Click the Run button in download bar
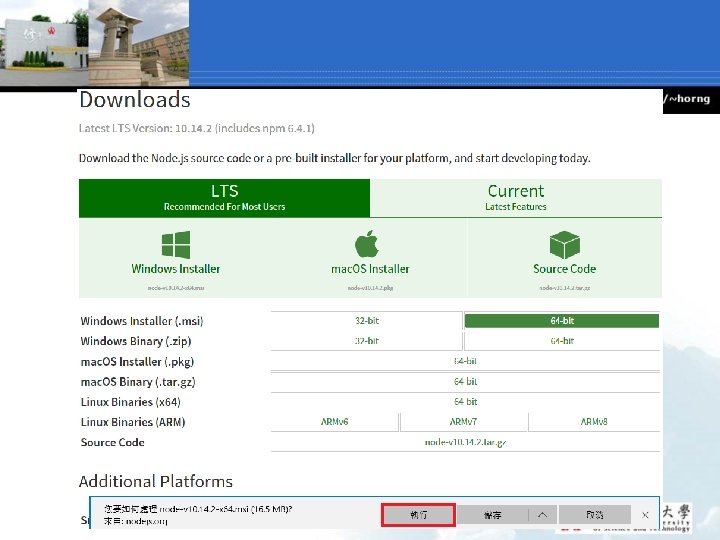This screenshot has width=720, height=540. (418, 515)
